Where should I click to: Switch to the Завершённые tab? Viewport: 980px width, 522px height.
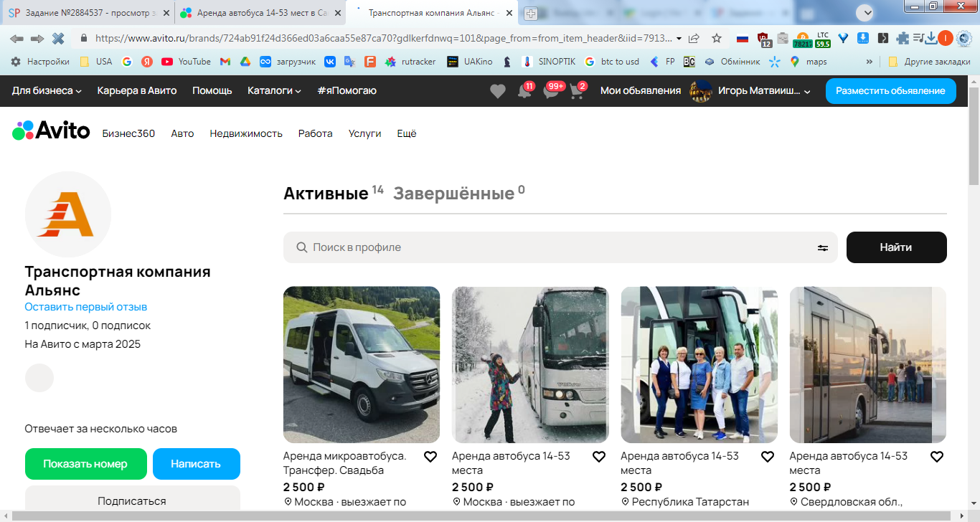click(x=459, y=193)
